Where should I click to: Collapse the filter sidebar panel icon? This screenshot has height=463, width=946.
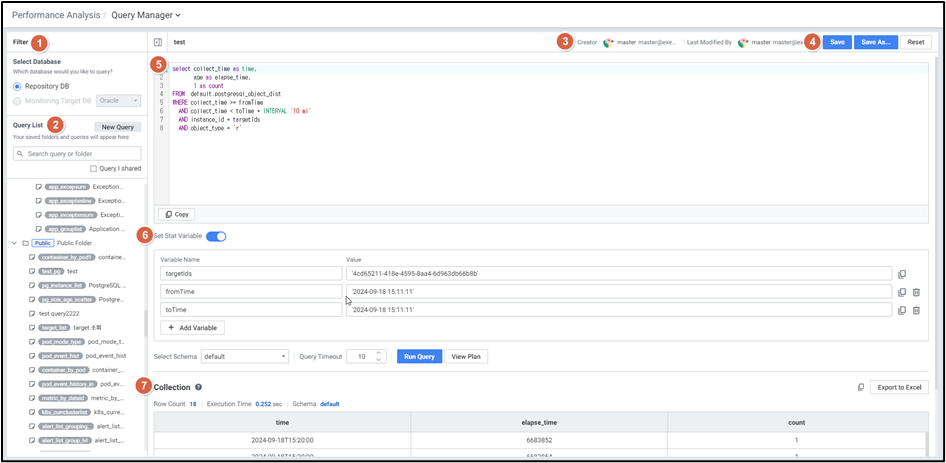(158, 42)
